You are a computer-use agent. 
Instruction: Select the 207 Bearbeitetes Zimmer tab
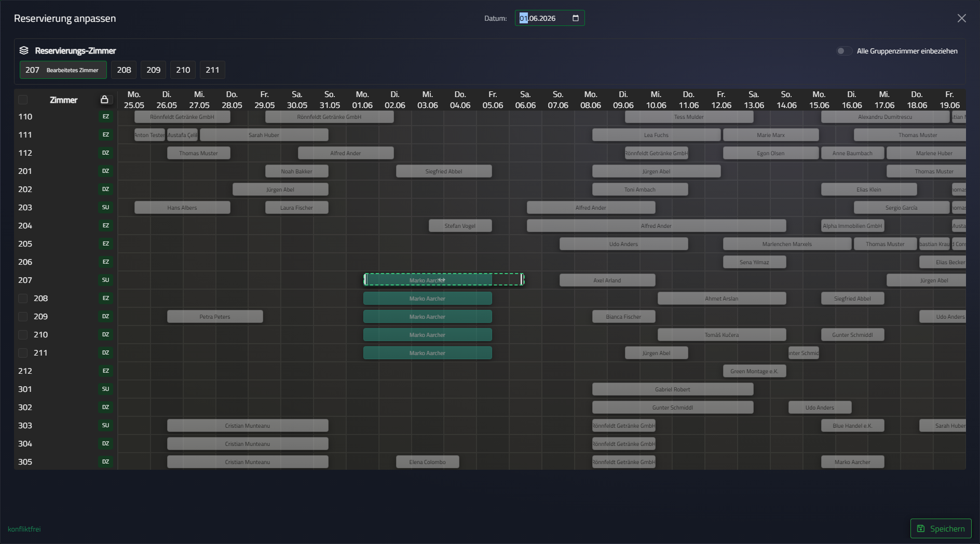point(63,70)
